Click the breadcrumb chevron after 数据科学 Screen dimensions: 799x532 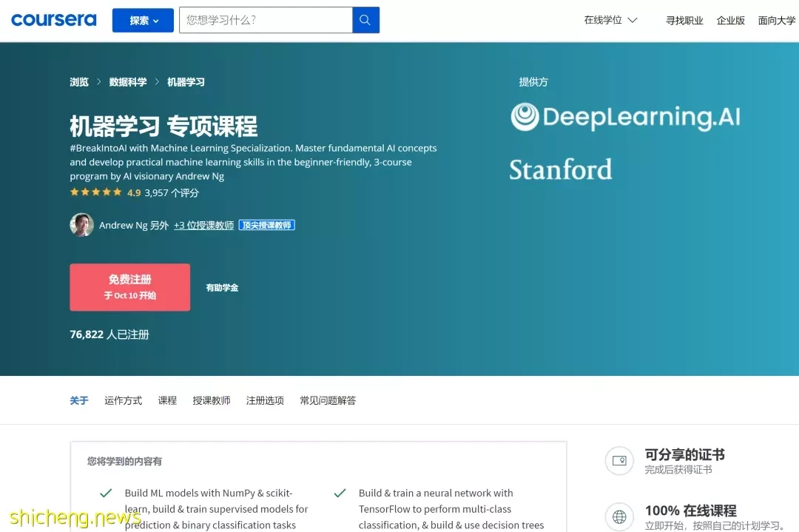point(157,81)
